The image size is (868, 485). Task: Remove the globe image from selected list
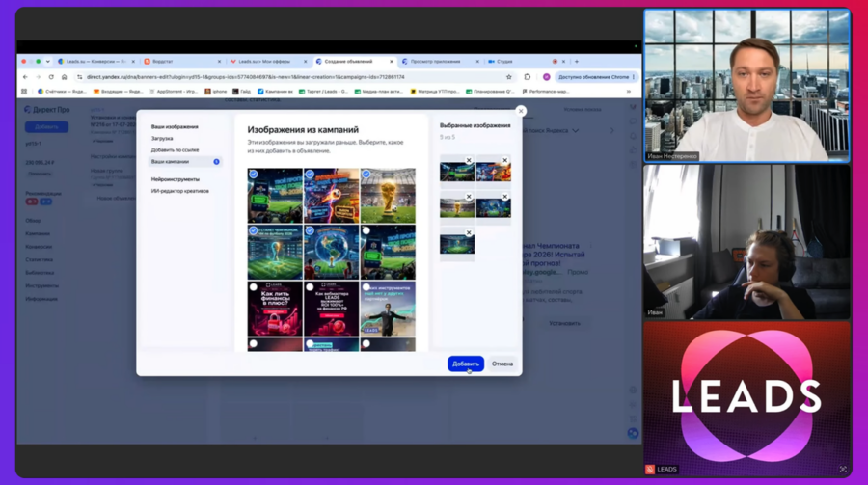[x=504, y=197]
